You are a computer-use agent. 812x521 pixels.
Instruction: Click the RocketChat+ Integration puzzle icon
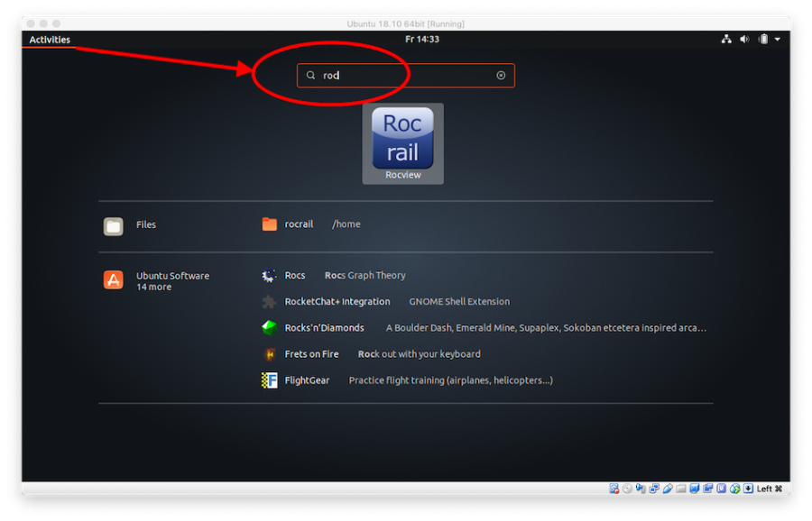click(269, 302)
